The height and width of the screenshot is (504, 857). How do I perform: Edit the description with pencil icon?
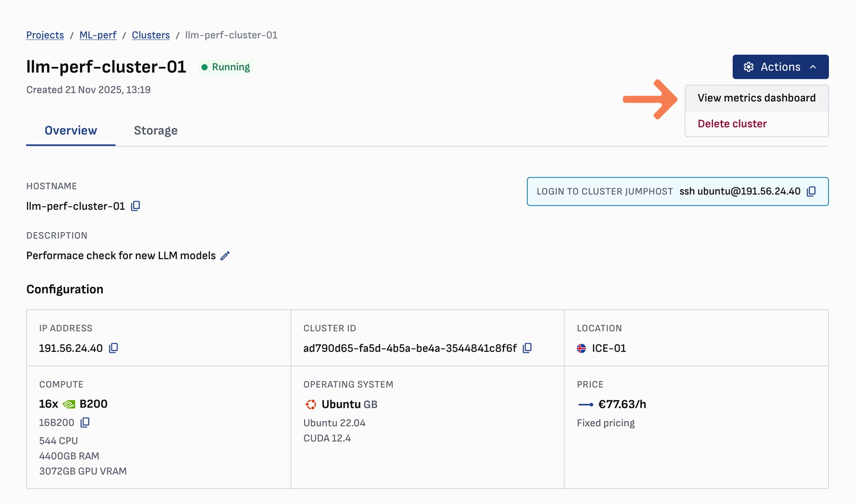click(225, 256)
